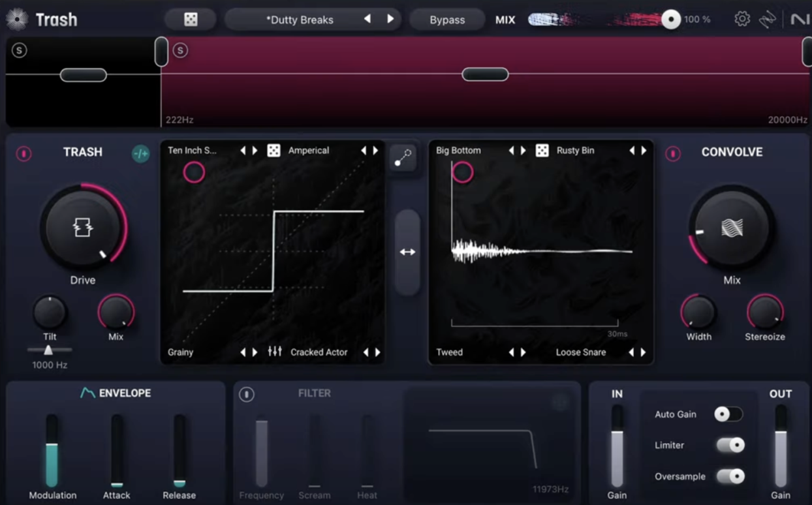Open the settings gear icon
Viewport: 812px width, 505px height.
[742, 19]
